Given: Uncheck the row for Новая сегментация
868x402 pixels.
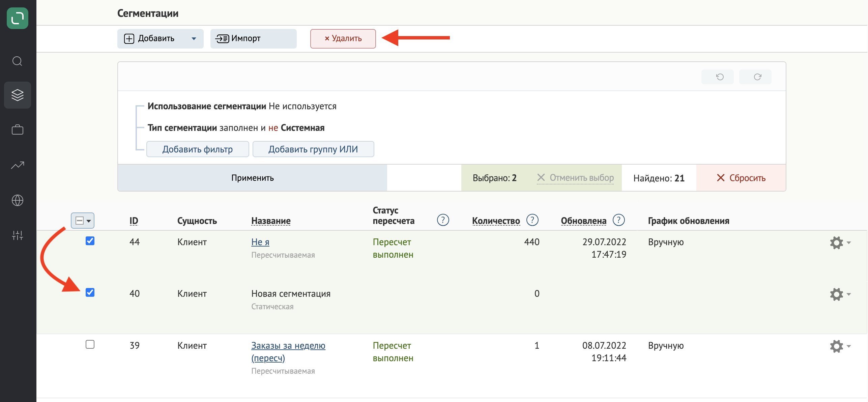Looking at the screenshot, I should 90,292.
